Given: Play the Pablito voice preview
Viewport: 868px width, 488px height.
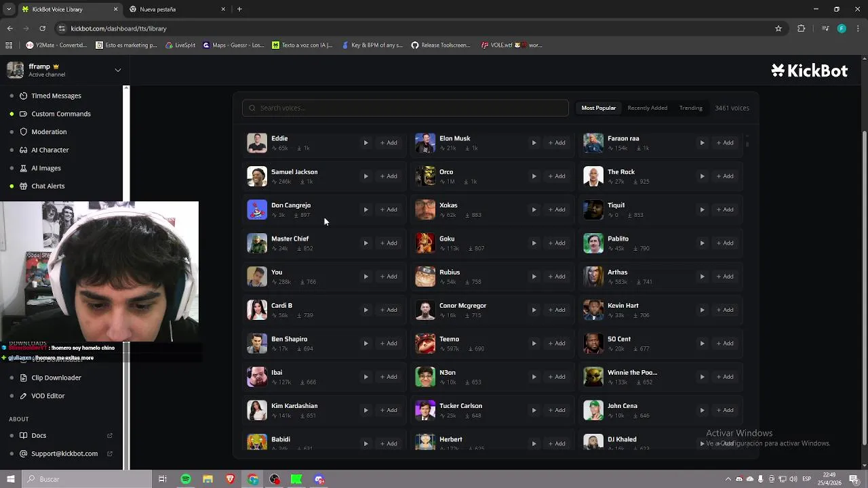Looking at the screenshot, I should click(702, 243).
